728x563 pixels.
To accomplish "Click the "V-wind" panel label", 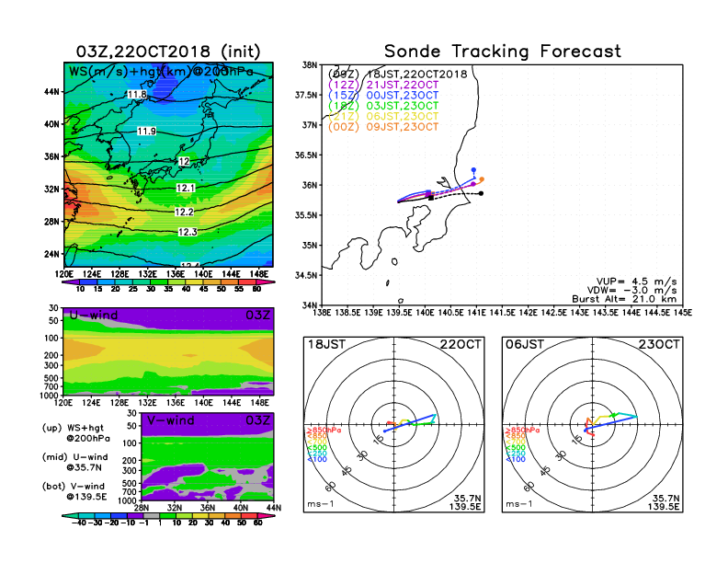I will (171, 420).
